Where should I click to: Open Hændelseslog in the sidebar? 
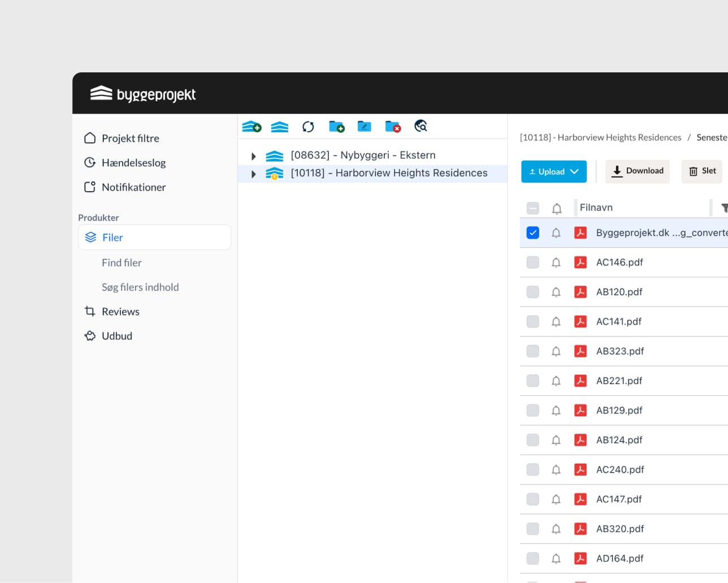134,163
